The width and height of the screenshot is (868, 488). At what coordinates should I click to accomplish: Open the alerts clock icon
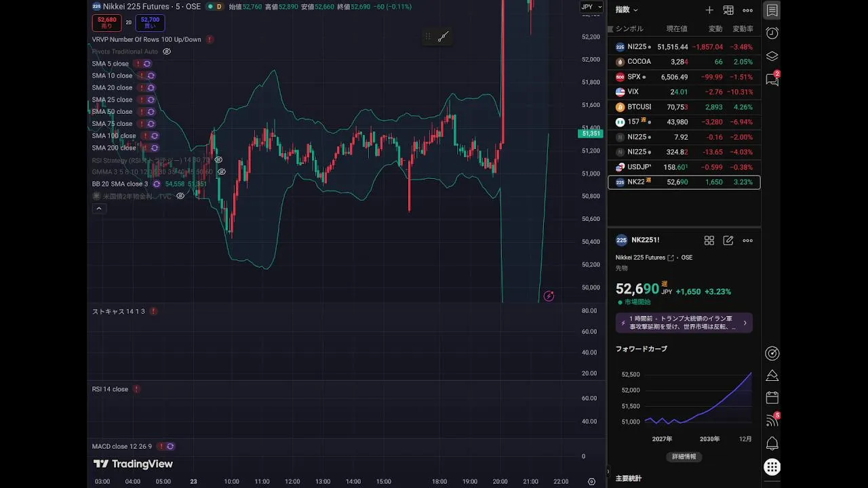[x=772, y=33]
